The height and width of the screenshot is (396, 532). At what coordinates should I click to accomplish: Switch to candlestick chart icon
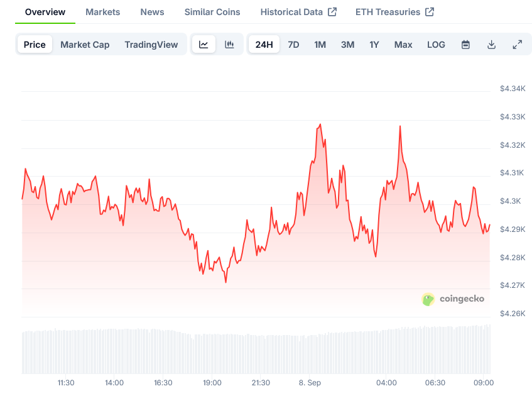[229, 45]
